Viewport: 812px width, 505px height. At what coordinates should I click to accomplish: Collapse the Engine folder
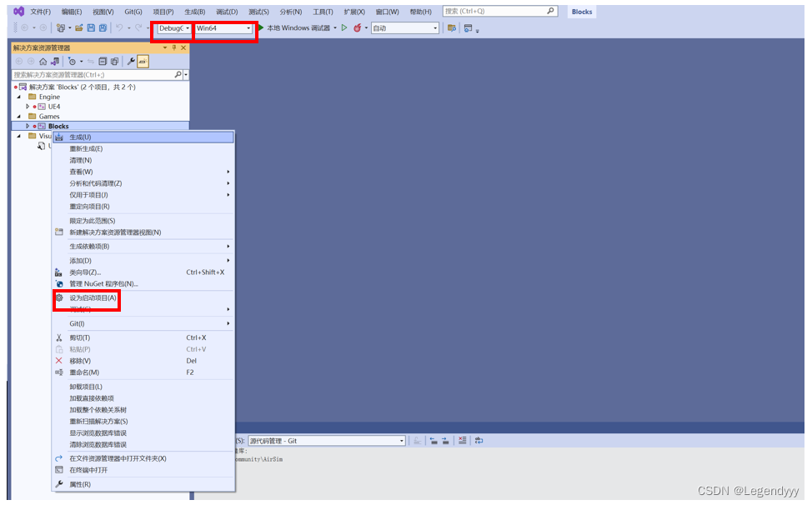(19, 97)
